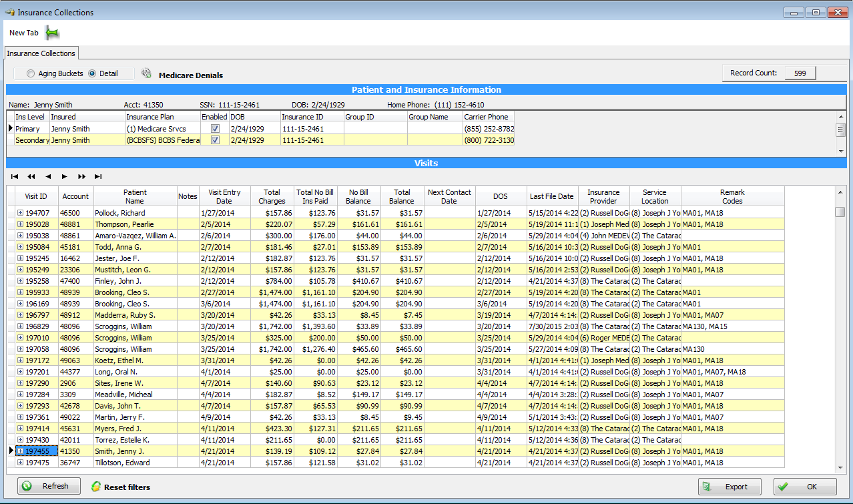Sort by Visit ID column header
The width and height of the screenshot is (853, 504).
pos(36,196)
